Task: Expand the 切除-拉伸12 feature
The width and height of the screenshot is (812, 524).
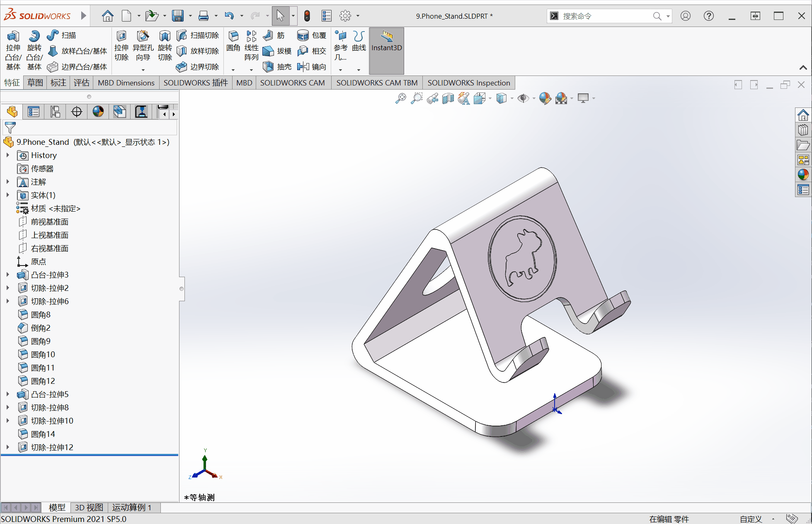Action: click(x=7, y=447)
